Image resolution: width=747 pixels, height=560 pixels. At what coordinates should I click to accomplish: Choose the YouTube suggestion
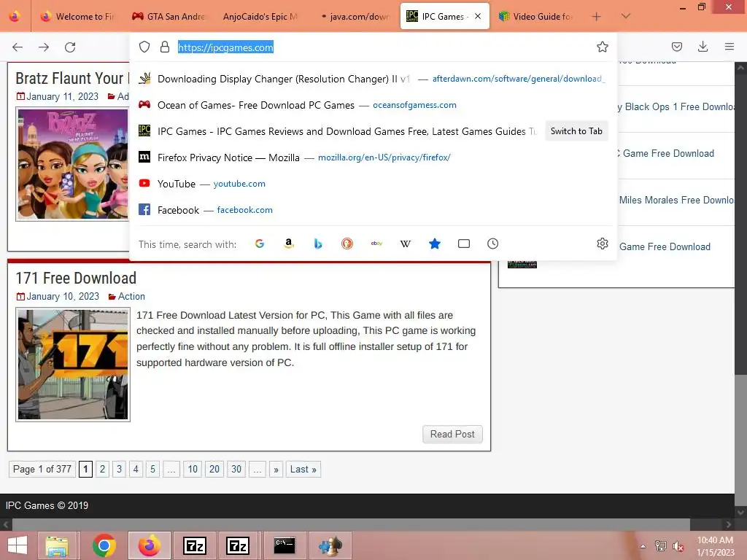click(x=373, y=183)
